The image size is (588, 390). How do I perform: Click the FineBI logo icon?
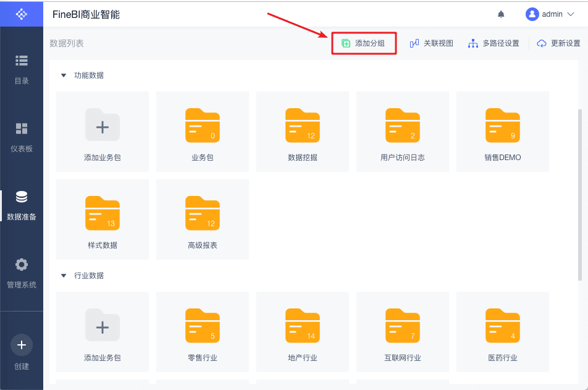pyautogui.click(x=22, y=14)
